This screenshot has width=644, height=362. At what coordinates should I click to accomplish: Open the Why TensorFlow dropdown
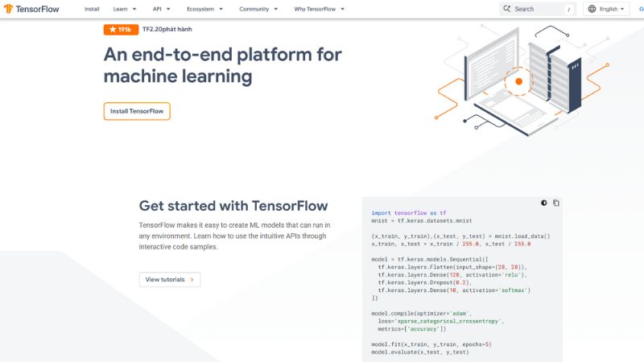point(319,9)
